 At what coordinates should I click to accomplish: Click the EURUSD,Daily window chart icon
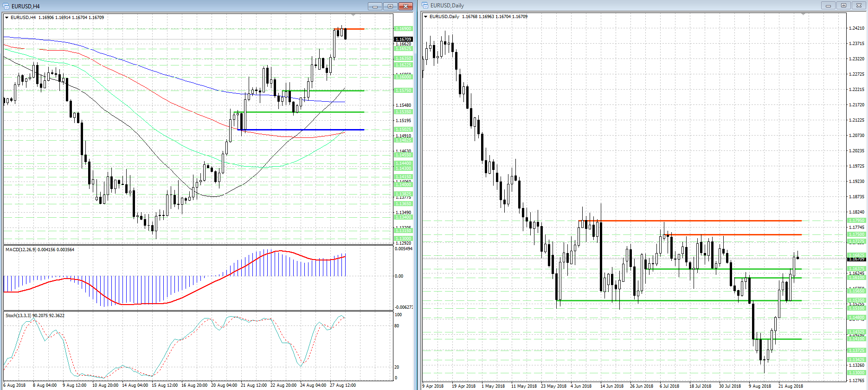point(425,6)
